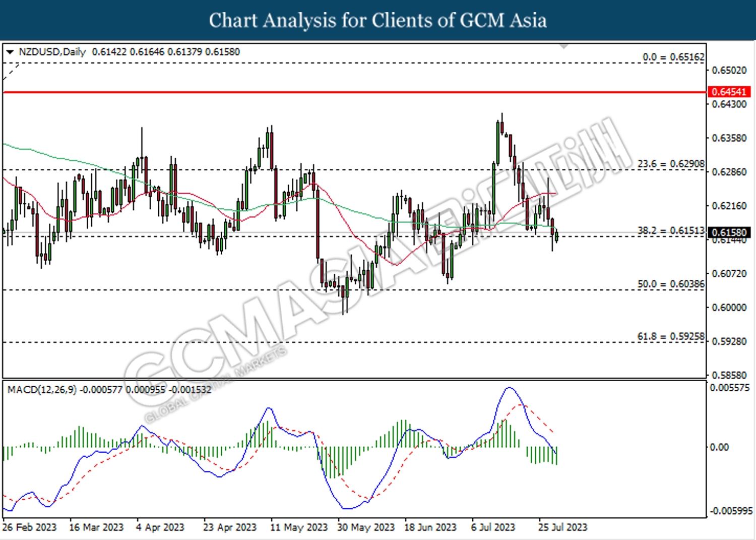Screen dimensions: 756x540
Task: Click the MACD scale value -0.005995
Action: pyautogui.click(x=731, y=511)
